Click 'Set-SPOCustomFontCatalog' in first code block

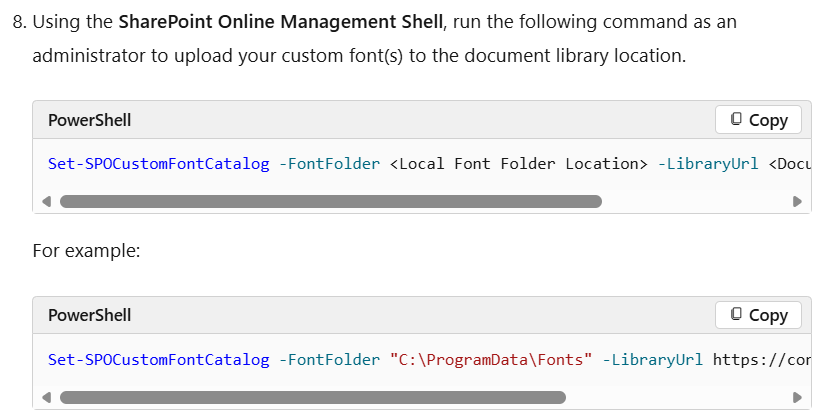(x=158, y=164)
